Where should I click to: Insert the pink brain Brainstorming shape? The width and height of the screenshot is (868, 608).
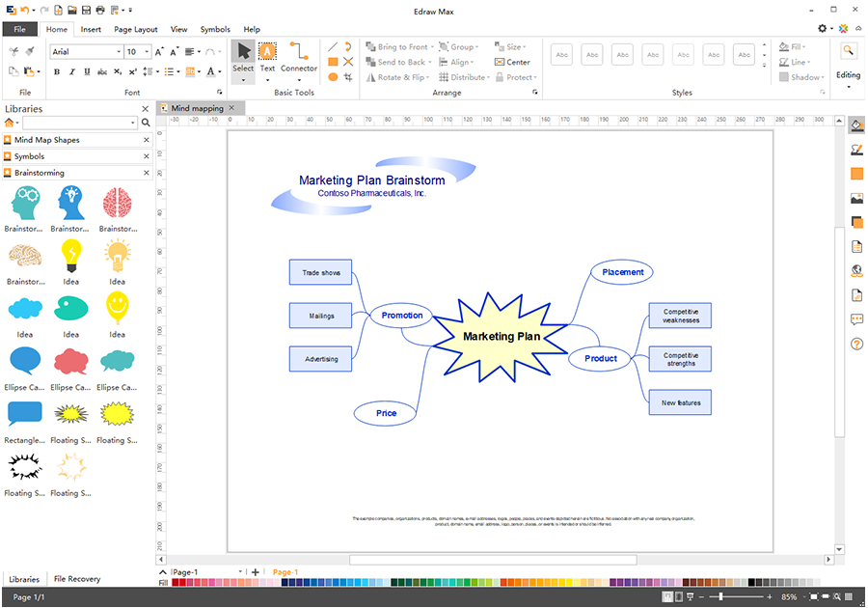pyautogui.click(x=117, y=203)
